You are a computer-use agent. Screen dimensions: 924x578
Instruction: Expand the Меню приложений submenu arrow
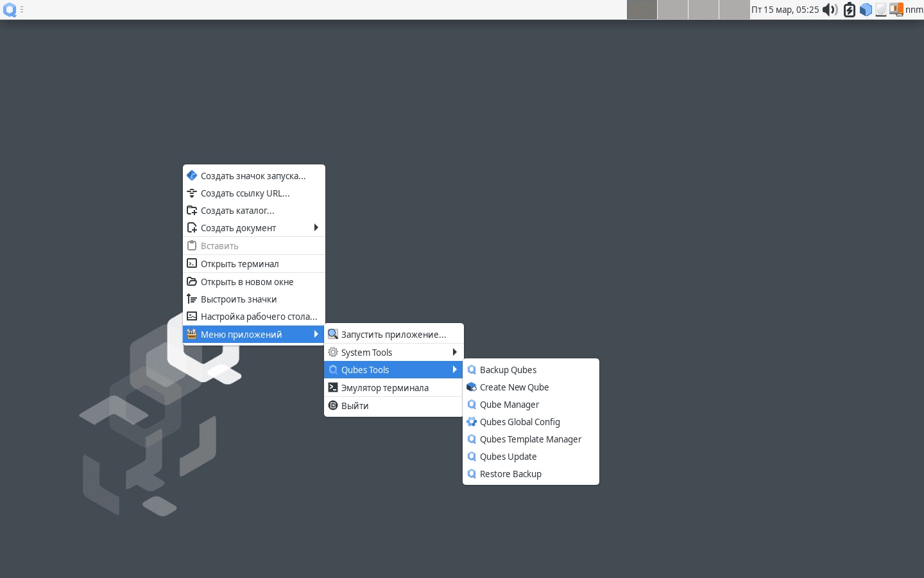point(316,334)
